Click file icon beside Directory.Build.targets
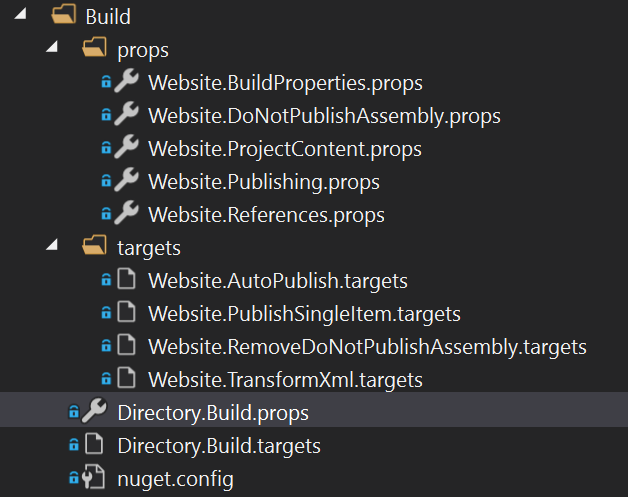The width and height of the screenshot is (628, 497). pos(94,446)
